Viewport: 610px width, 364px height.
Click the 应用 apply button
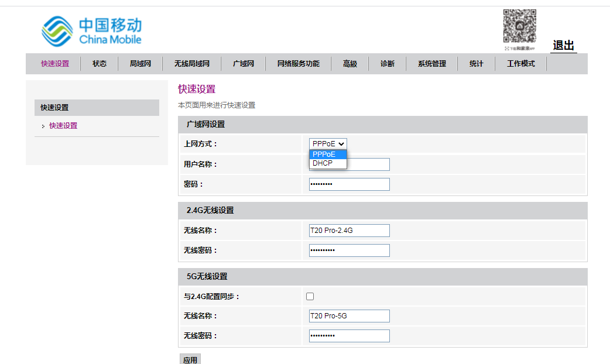tap(190, 359)
